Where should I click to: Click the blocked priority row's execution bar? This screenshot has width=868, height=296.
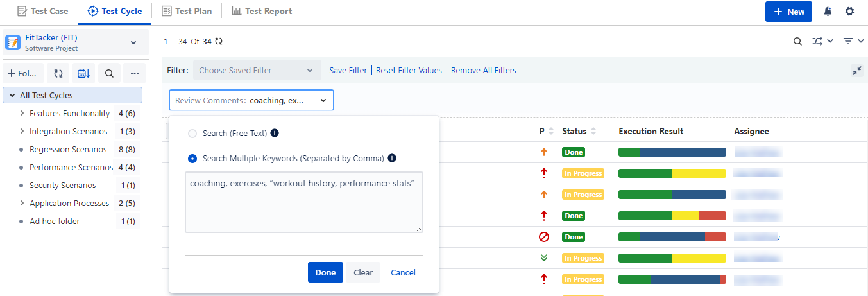pyautogui.click(x=672, y=237)
